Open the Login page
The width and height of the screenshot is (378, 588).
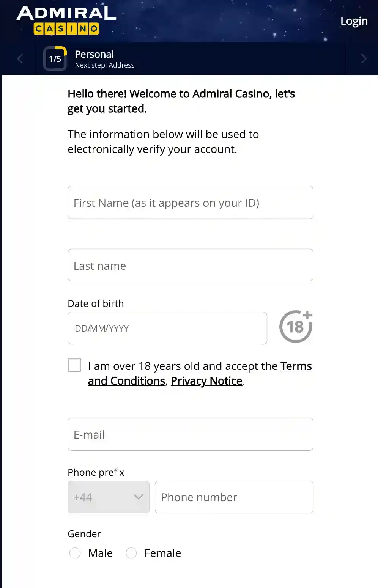pyautogui.click(x=354, y=21)
